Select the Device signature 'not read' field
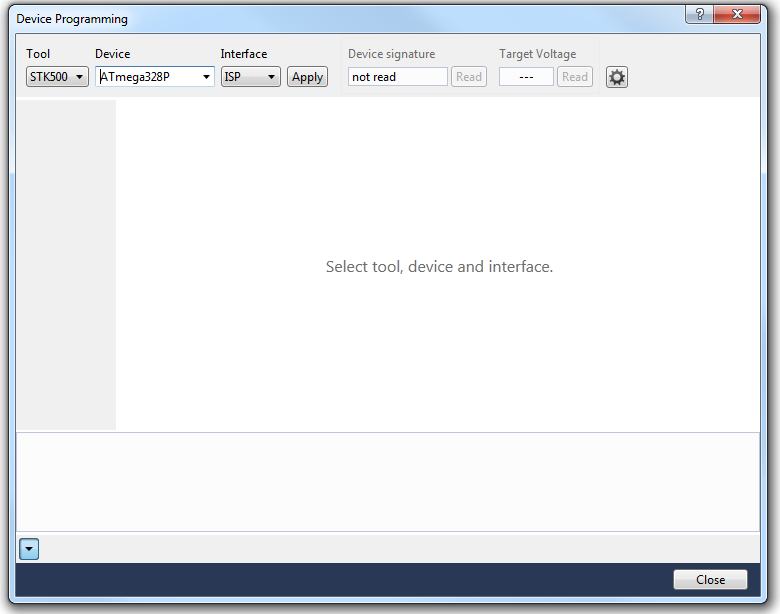 coord(397,77)
